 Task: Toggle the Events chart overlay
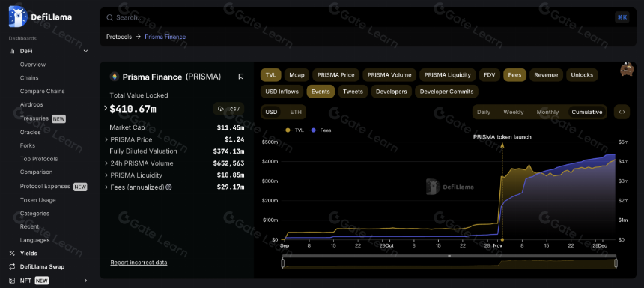pos(321,91)
